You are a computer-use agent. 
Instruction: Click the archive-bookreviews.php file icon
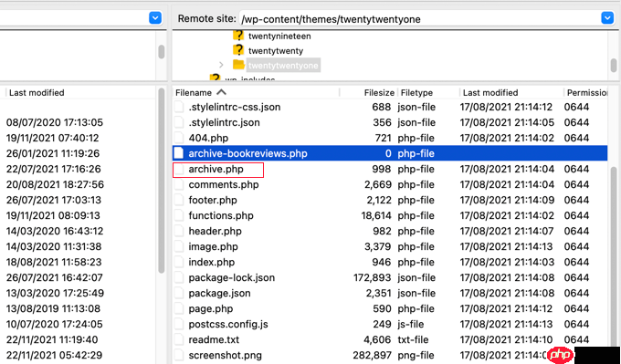coord(179,153)
